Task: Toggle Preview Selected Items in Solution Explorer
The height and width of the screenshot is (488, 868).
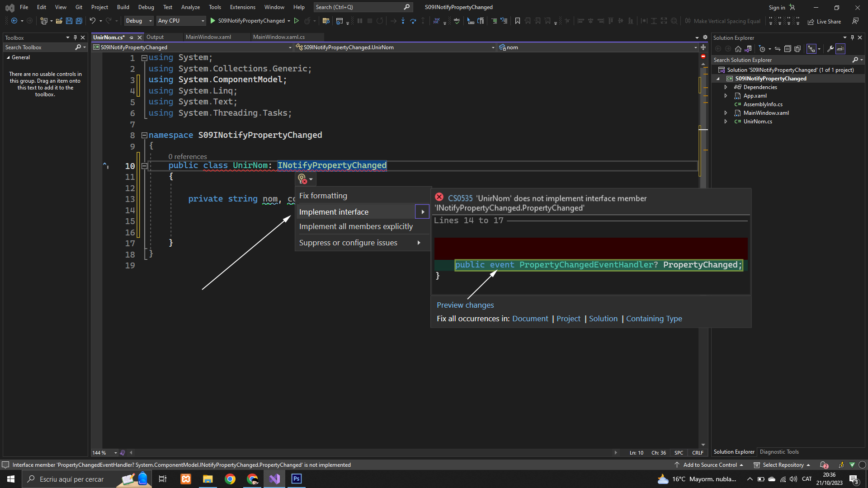Action: pos(840,49)
